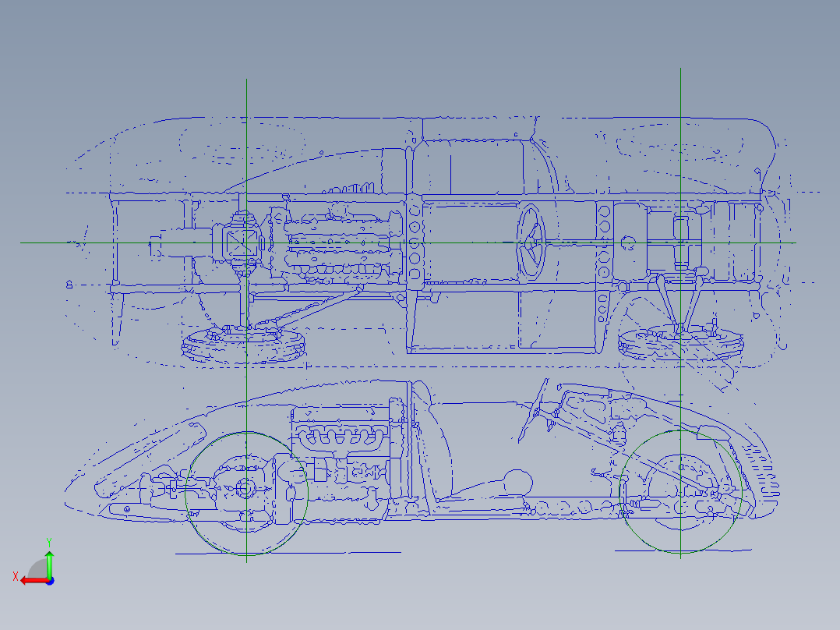The height and width of the screenshot is (630, 840).
Task: Select the engine exhaust manifold in side view
Action: (341, 437)
